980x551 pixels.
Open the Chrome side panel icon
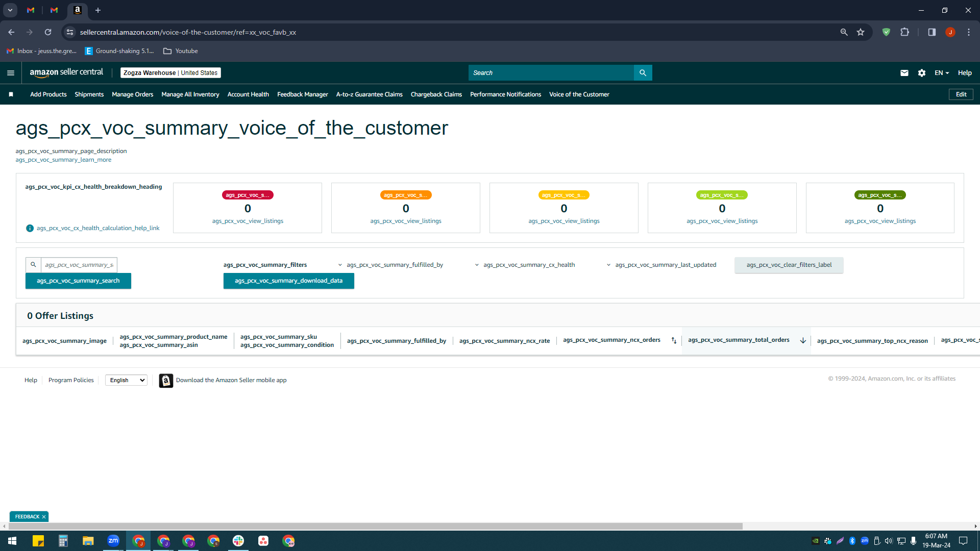[932, 32]
